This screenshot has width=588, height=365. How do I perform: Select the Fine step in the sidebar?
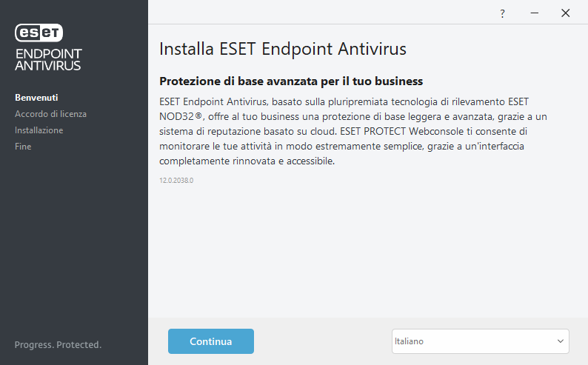[23, 147]
